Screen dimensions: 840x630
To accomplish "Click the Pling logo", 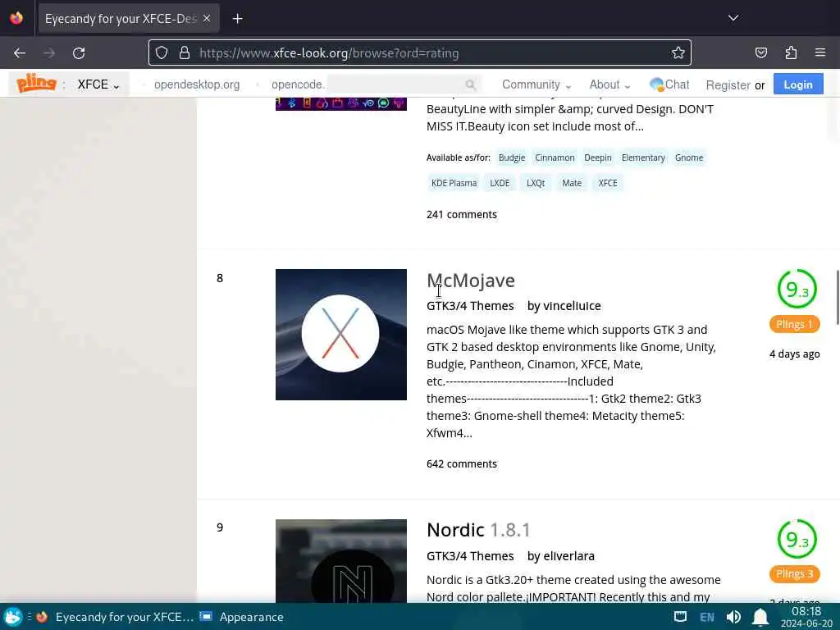I will point(36,84).
